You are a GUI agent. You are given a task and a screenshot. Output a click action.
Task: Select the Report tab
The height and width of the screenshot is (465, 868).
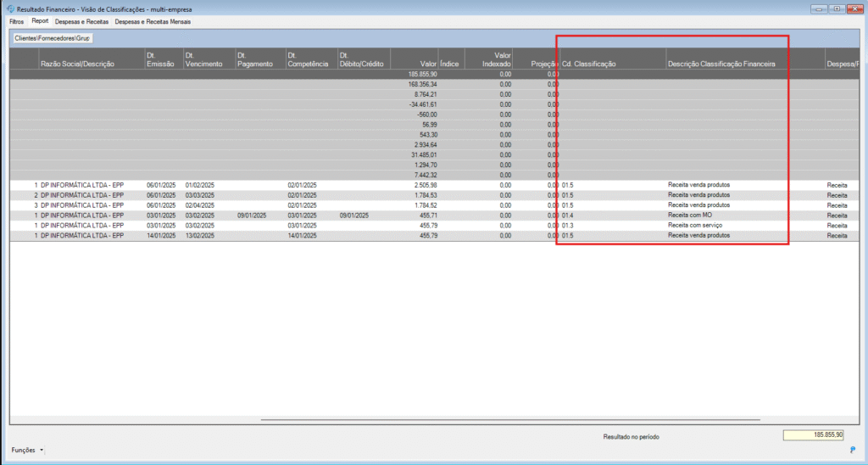click(x=40, y=20)
